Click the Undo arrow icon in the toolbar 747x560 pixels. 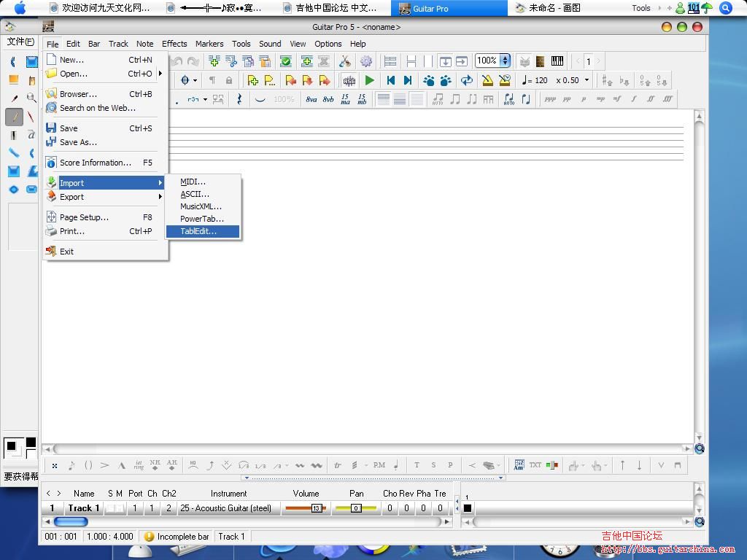point(177,61)
